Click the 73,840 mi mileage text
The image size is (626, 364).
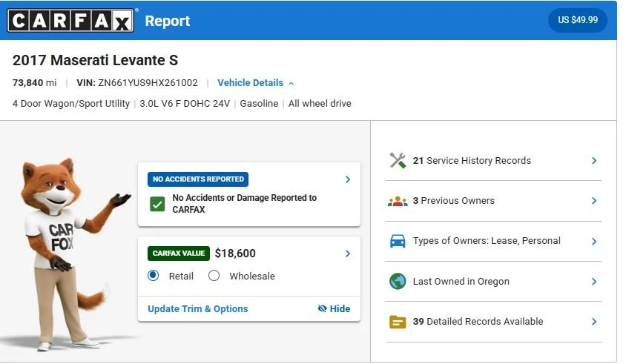click(x=35, y=82)
